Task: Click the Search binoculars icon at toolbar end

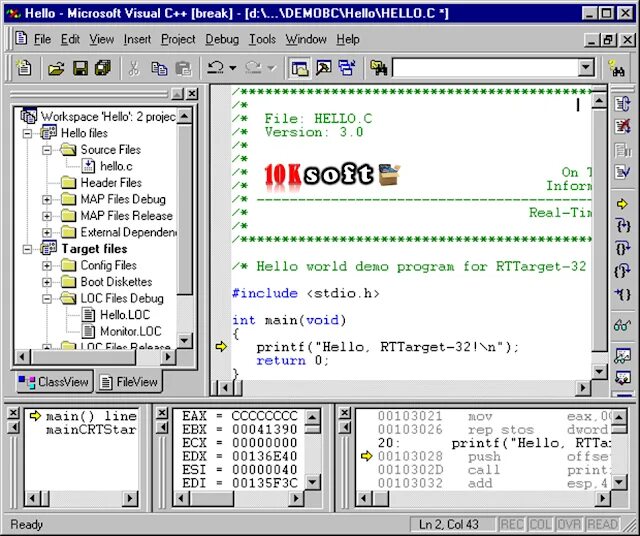Action: pos(617,69)
